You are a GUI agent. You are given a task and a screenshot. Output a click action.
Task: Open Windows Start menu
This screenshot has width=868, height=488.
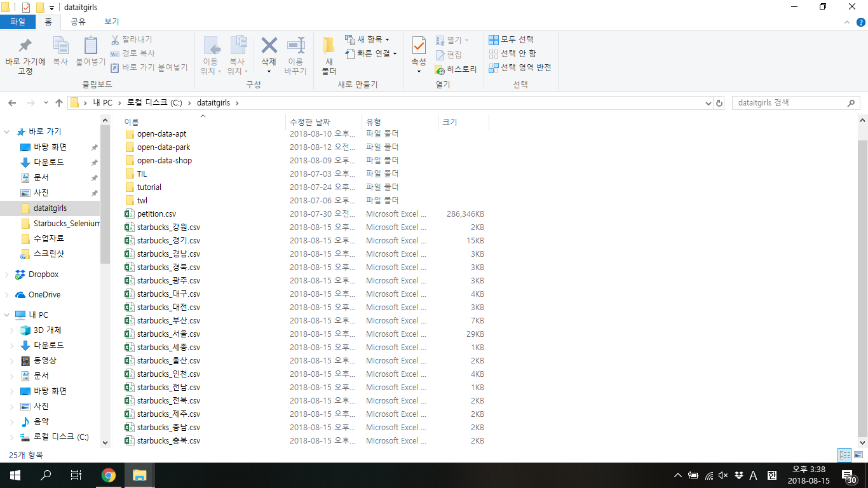(x=15, y=475)
